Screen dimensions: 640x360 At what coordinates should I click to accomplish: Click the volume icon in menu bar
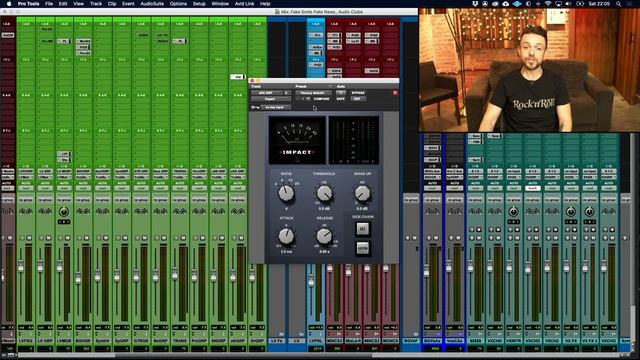[569, 4]
